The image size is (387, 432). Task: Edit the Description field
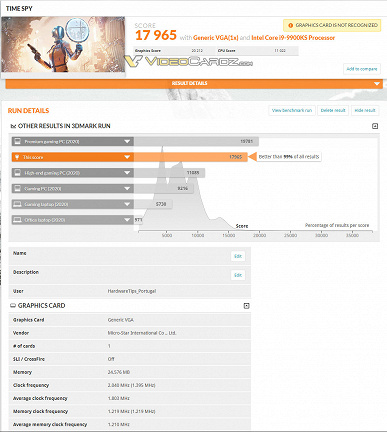pyautogui.click(x=238, y=275)
